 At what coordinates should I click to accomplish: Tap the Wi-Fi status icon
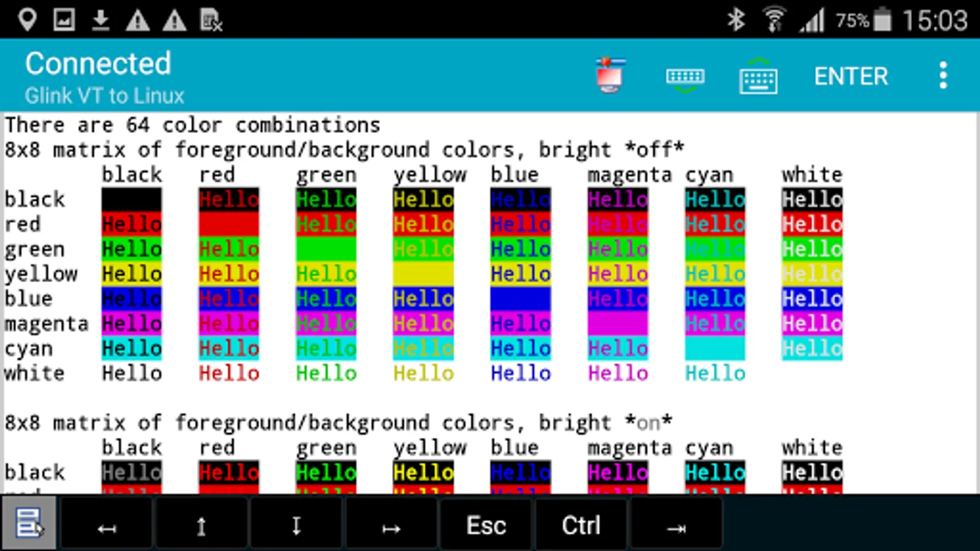click(774, 20)
